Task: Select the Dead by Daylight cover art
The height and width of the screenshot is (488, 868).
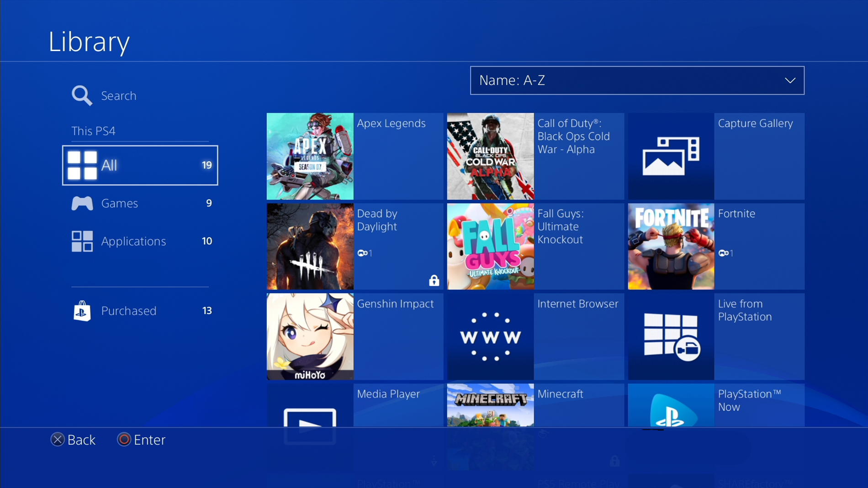Action: click(x=310, y=247)
